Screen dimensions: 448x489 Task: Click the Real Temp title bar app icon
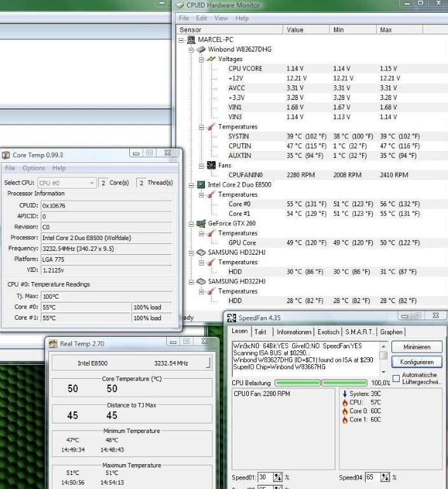[x=53, y=344]
